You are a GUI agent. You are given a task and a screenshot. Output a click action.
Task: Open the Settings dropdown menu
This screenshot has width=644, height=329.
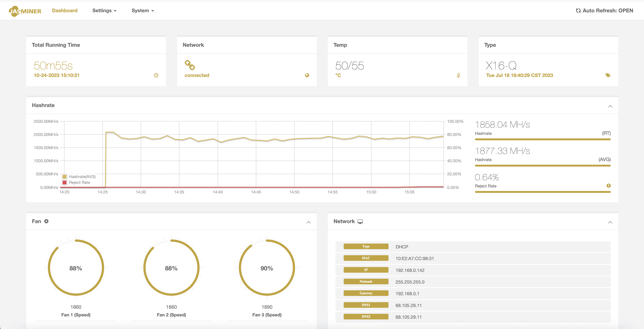click(x=104, y=11)
